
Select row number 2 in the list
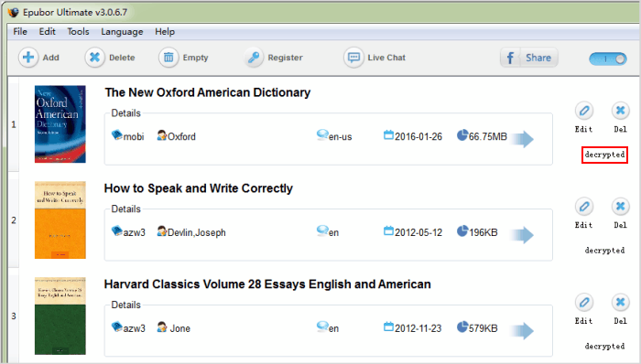14,220
